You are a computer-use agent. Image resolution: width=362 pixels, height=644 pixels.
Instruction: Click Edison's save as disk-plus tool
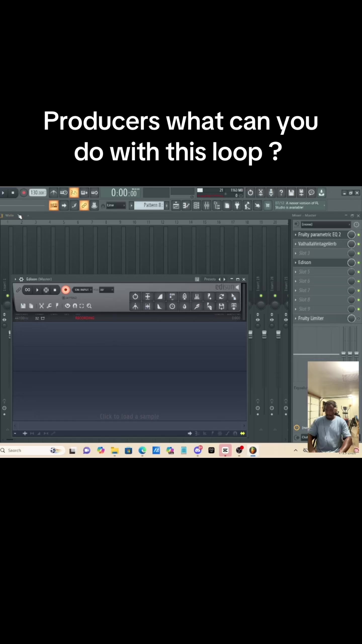[x=221, y=306]
